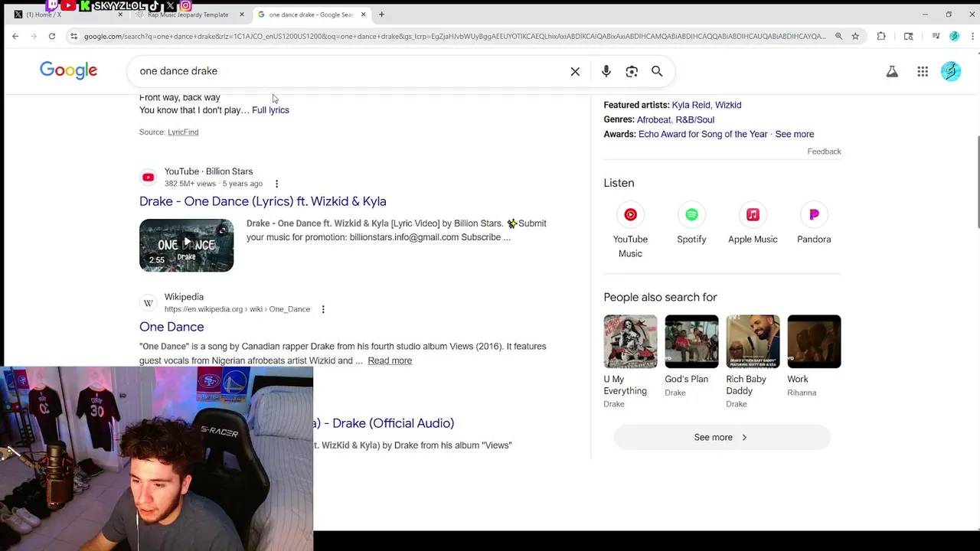Open the media controls icon
Image resolution: width=980 pixels, height=551 pixels.
[936, 36]
